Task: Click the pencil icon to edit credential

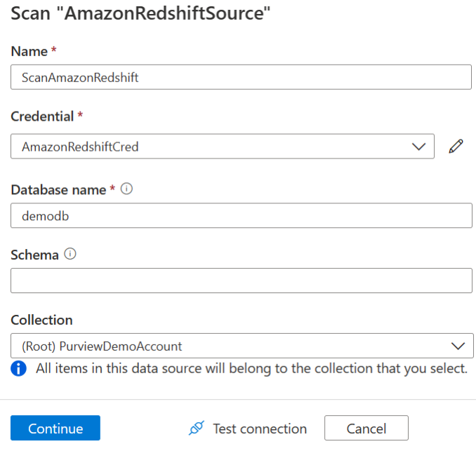Action: pyautogui.click(x=456, y=147)
